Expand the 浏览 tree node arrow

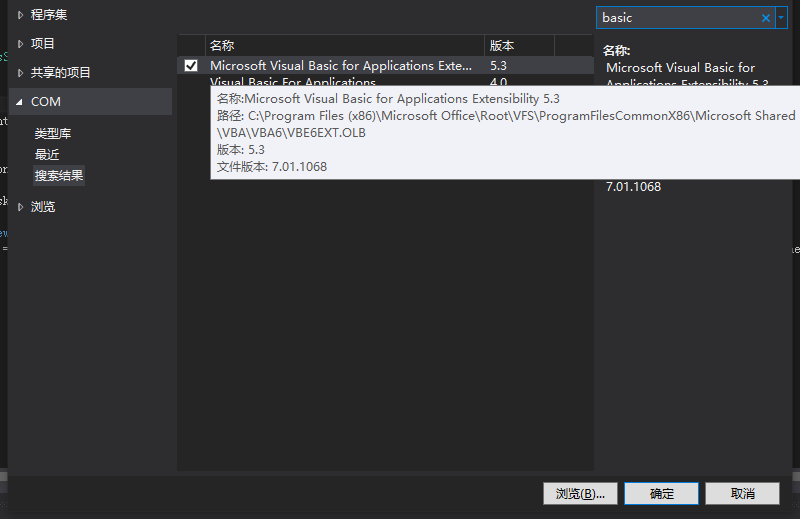click(x=20, y=207)
